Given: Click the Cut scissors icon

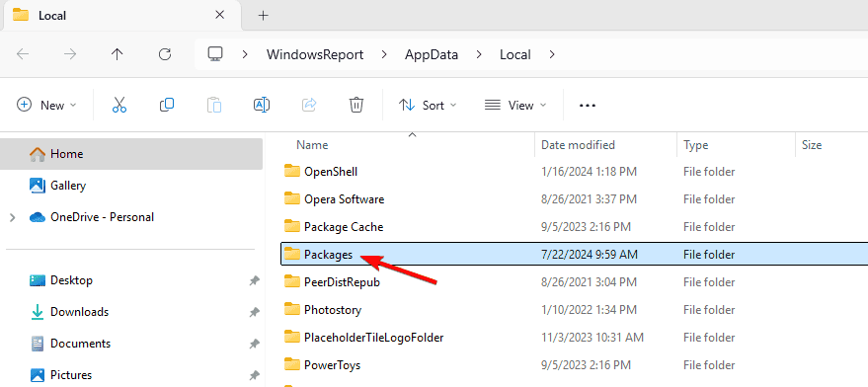Looking at the screenshot, I should 119,105.
